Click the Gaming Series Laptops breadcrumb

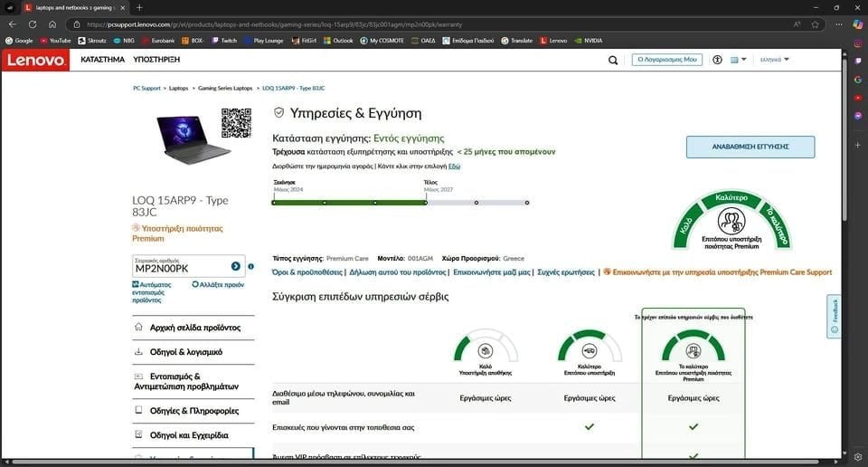point(225,88)
